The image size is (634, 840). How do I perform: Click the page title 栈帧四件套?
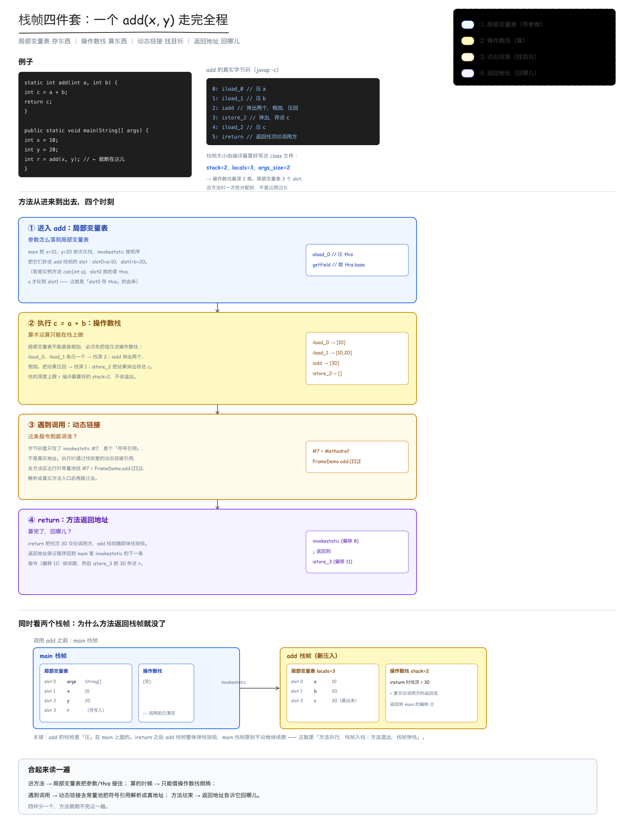pyautogui.click(x=123, y=20)
